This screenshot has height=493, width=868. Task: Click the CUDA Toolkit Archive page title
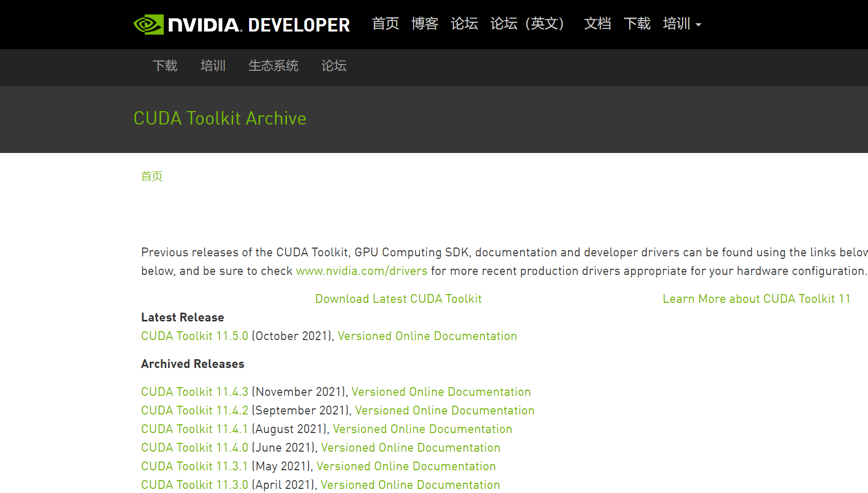pos(220,118)
